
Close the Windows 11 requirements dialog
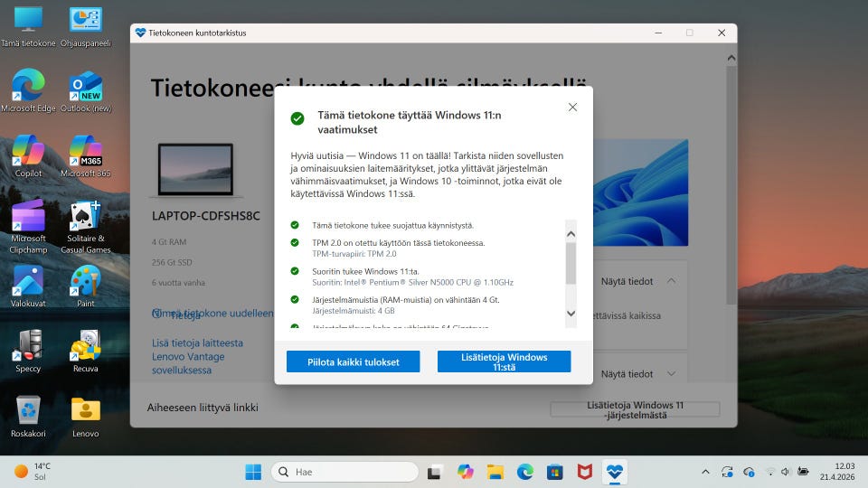(573, 108)
